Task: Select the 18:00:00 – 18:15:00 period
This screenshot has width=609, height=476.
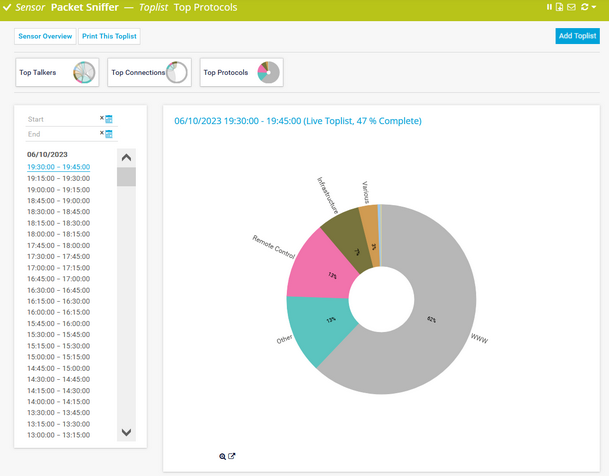Action: [59, 234]
